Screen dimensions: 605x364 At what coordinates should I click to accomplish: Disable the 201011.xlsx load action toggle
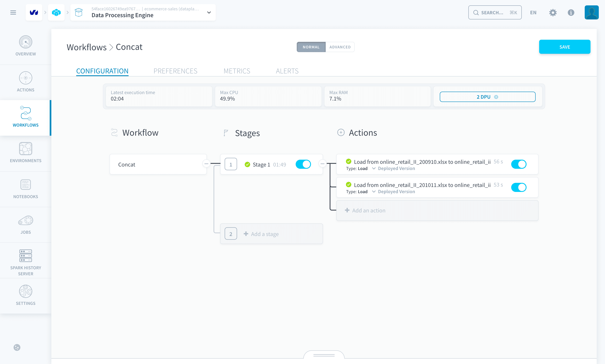coord(519,187)
